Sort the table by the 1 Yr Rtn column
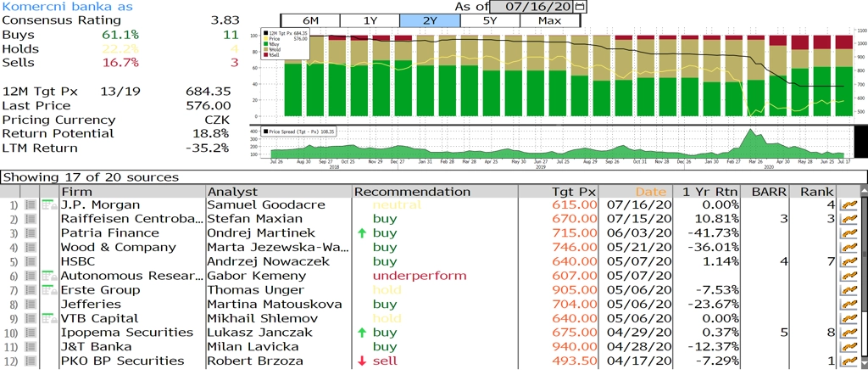Image resolution: width=868 pixels, height=375 pixels. pos(706,192)
